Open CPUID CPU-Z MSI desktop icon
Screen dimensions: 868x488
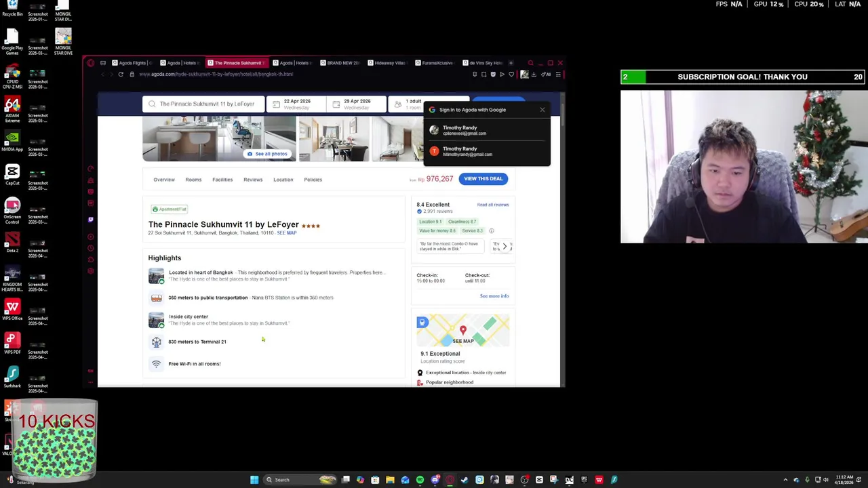pos(12,75)
